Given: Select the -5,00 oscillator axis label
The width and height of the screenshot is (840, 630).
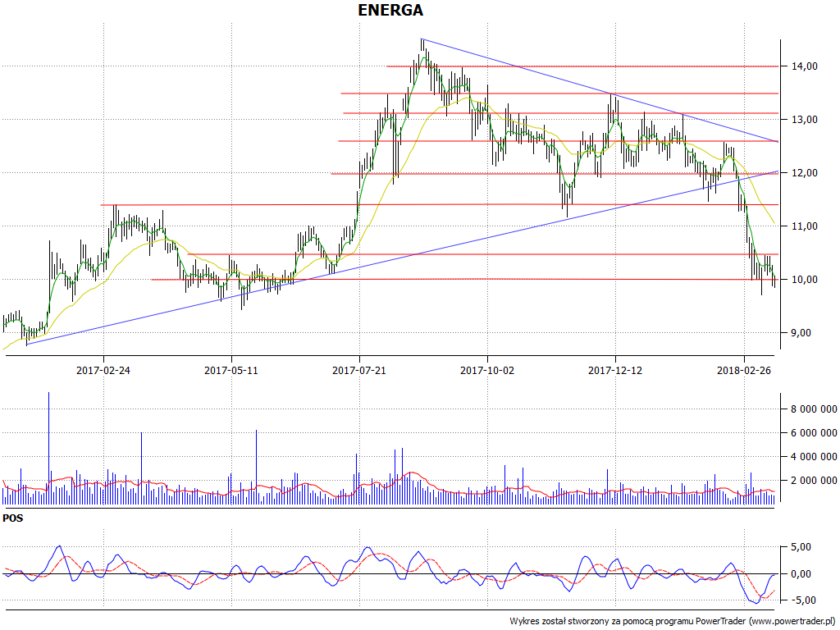Looking at the screenshot, I should click(x=802, y=600).
